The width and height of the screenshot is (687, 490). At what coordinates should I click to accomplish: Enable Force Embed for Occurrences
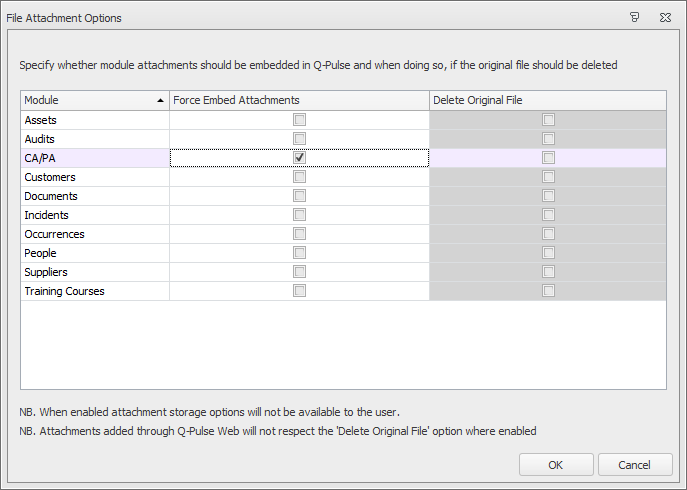point(299,234)
